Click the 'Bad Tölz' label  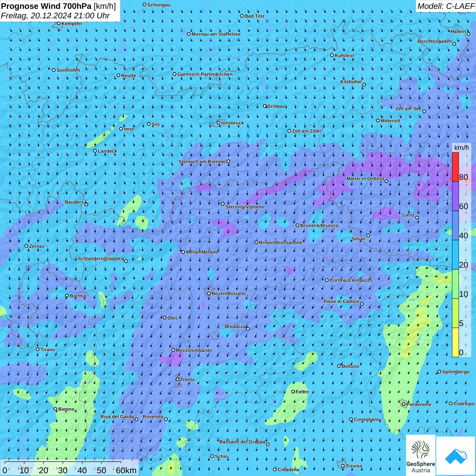tap(254, 16)
